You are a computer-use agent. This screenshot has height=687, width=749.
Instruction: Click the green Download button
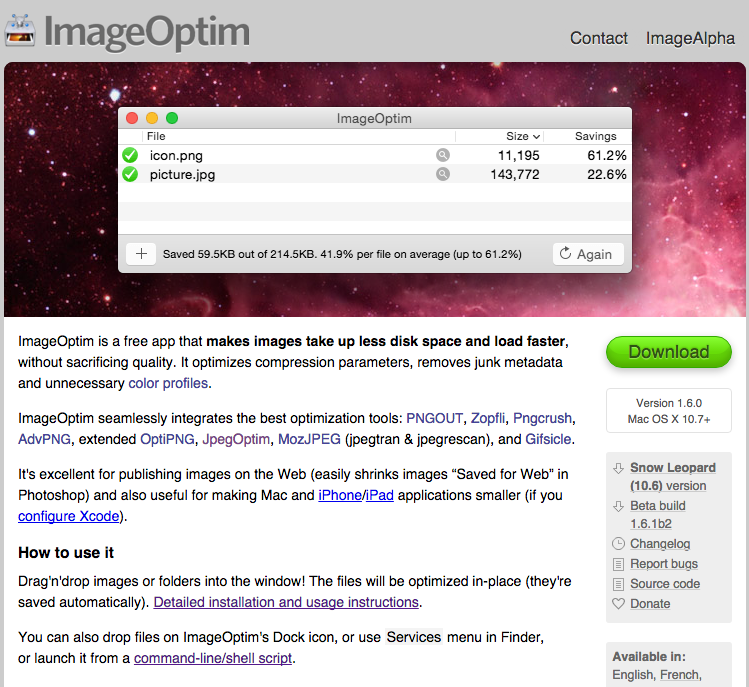[669, 352]
